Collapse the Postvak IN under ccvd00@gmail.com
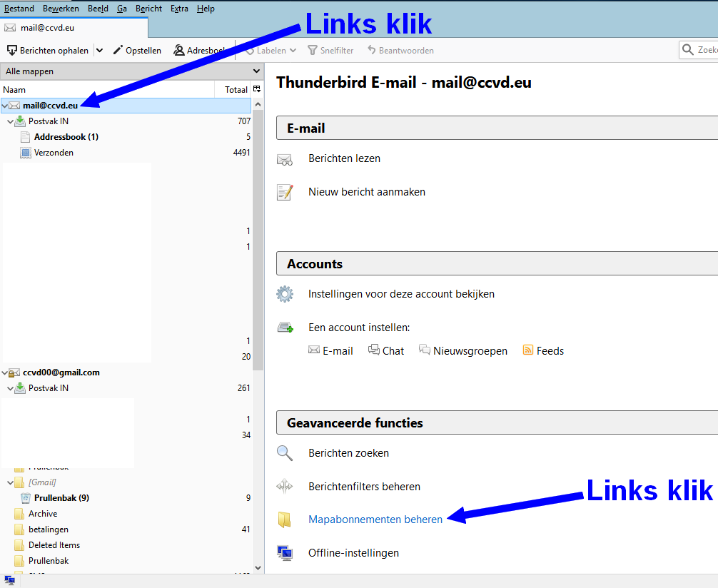The image size is (718, 588). click(10, 388)
